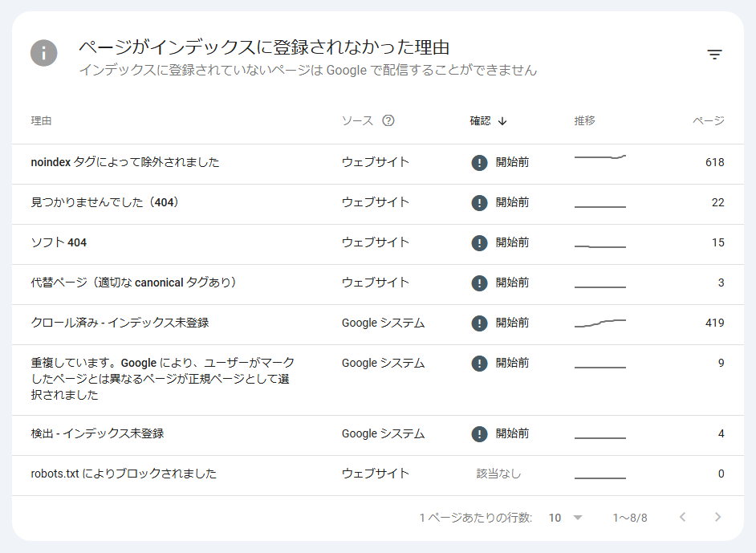Go to next page arrow
This screenshot has width=756, height=553.
[x=718, y=518]
